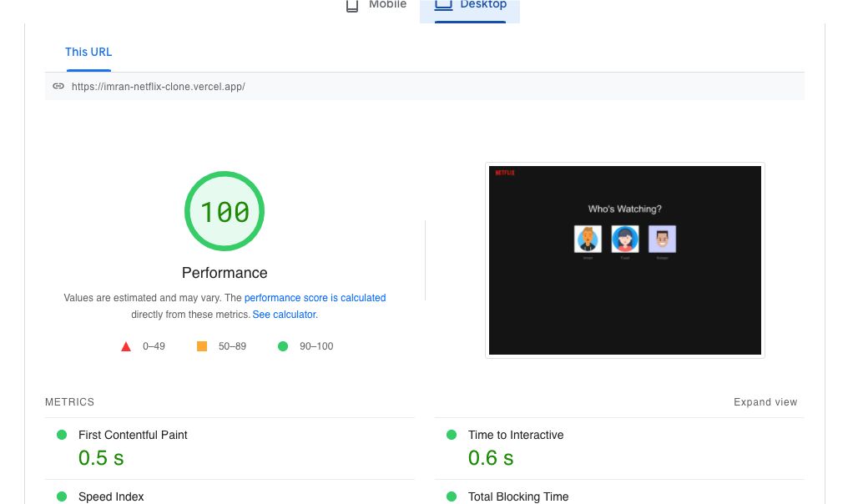Screen dimensions: 853x504
Task: Click the green dot beside Total Blocking Time
Action: 452,496
